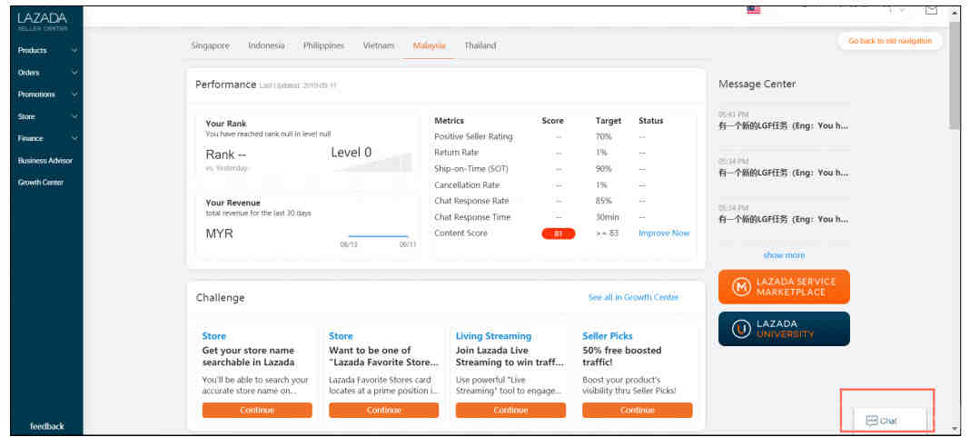Expand the Store menu chevron
This screenshot has height=447, width=980.
pyautogui.click(x=74, y=116)
